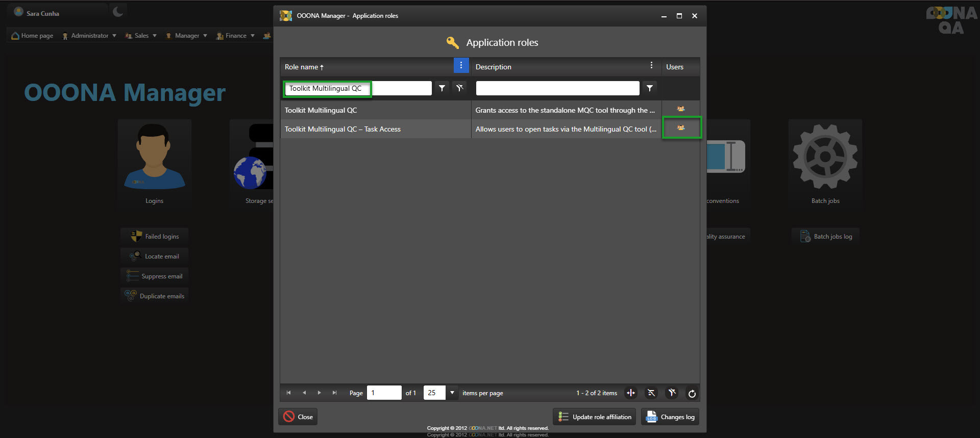Image resolution: width=980 pixels, height=438 pixels.
Task: Clear all filters using the footer icon
Action: (x=672, y=393)
